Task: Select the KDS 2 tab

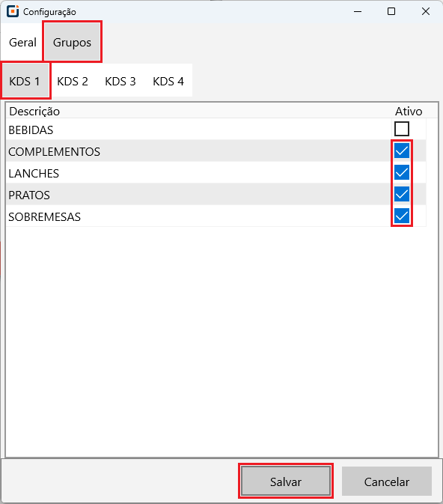Action: (73, 82)
